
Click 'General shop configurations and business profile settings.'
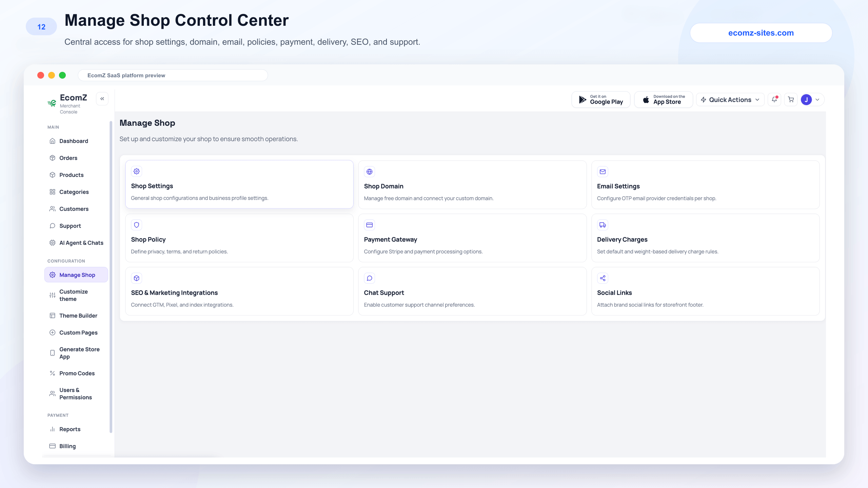200,198
